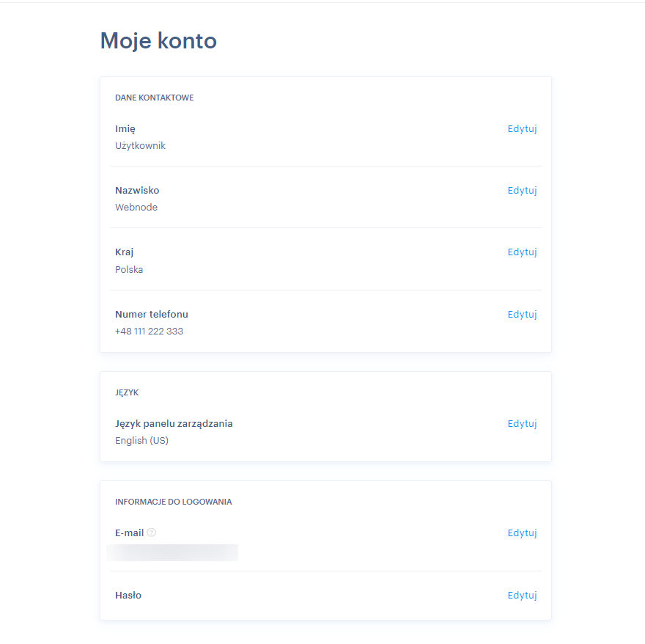Click the Polska country value
This screenshot has width=645, height=644.
(129, 270)
